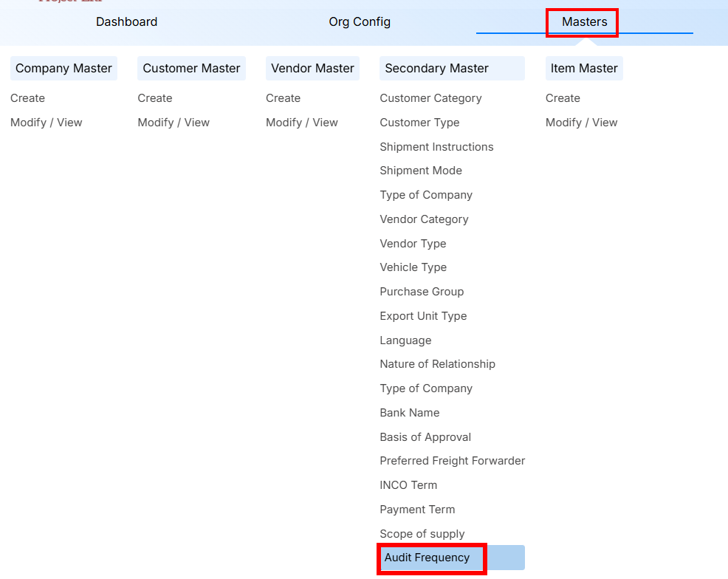Open the Payment Term master
The height and width of the screenshot is (579, 728).
pyautogui.click(x=417, y=509)
